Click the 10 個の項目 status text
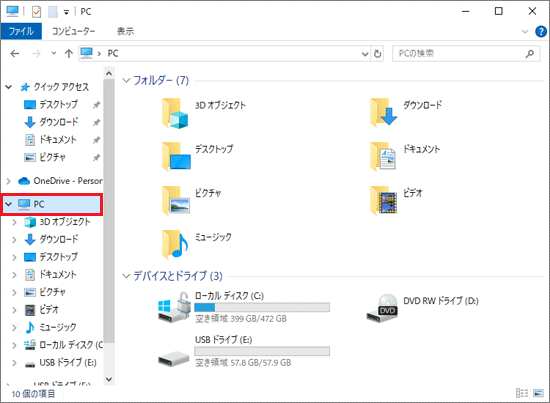This screenshot has height=403, width=550. (x=33, y=394)
